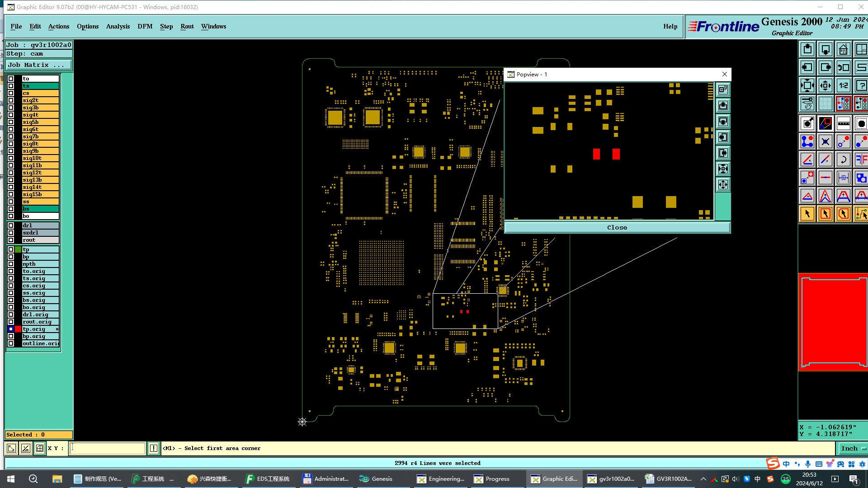Open the Analysis menu
Image resolution: width=868 pixels, height=488 pixels.
click(118, 26)
